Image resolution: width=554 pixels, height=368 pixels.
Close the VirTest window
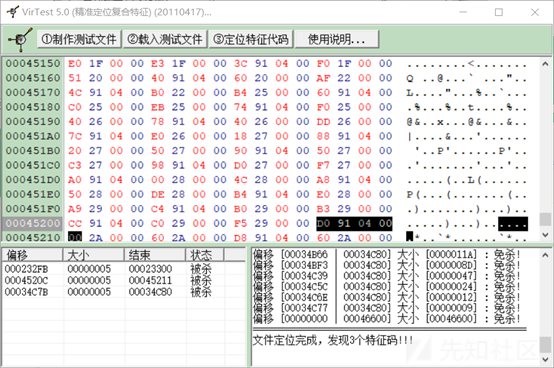[x=535, y=12]
